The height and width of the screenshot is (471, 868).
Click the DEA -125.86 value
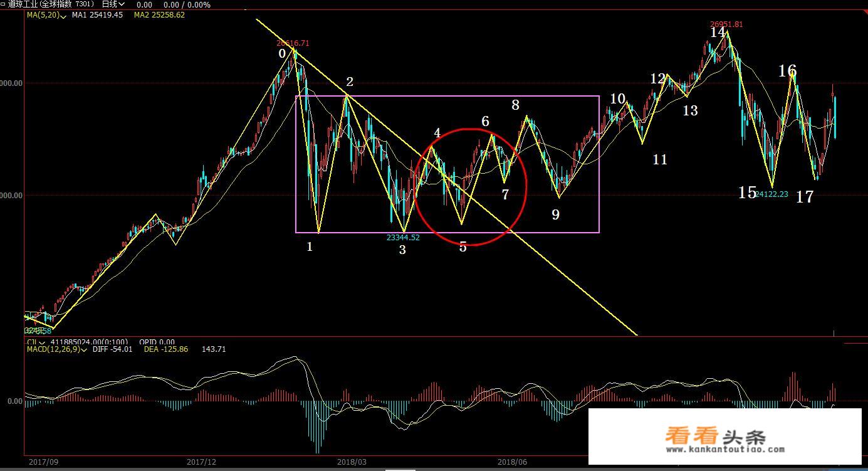pos(166,349)
